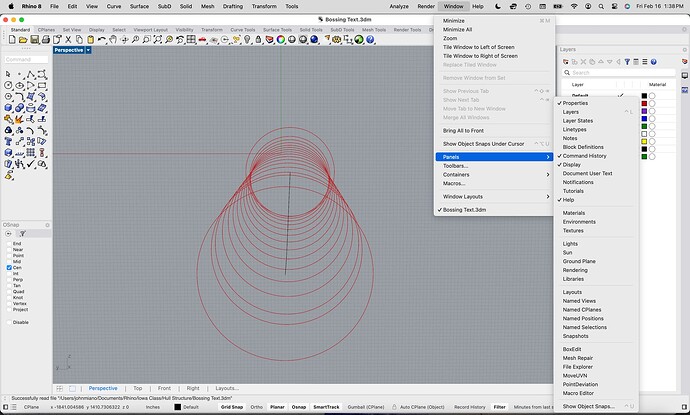Screen dimensions: 690x415
Task: Click the Cut scissors icon
Action: tap(68, 40)
